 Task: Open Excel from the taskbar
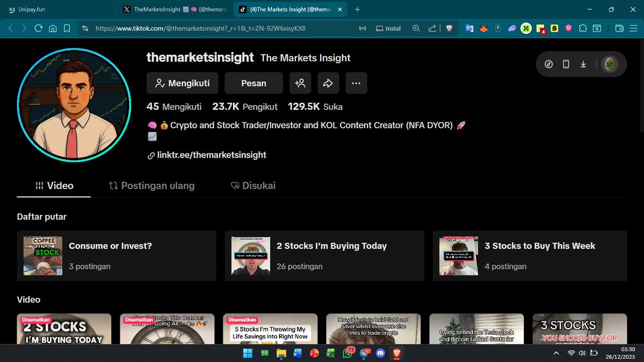click(331, 353)
